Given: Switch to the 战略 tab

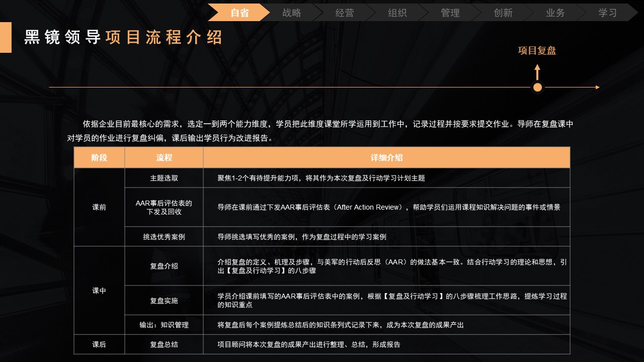Looking at the screenshot, I should (292, 13).
